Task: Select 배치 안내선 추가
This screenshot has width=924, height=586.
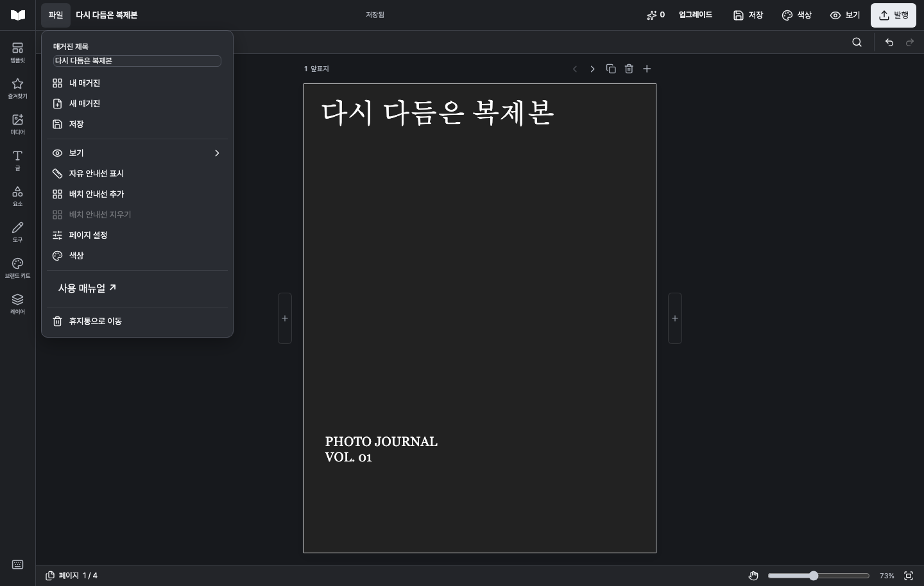Action: 137,194
